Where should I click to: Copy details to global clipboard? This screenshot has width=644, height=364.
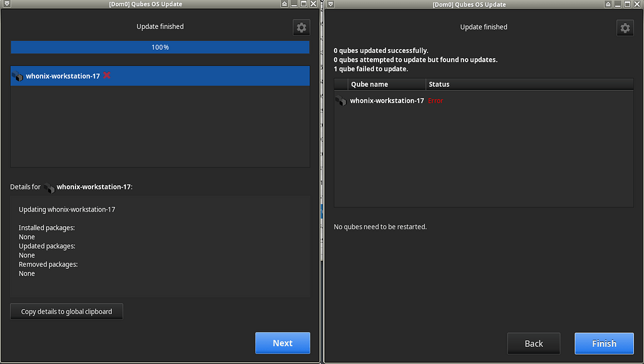click(67, 311)
